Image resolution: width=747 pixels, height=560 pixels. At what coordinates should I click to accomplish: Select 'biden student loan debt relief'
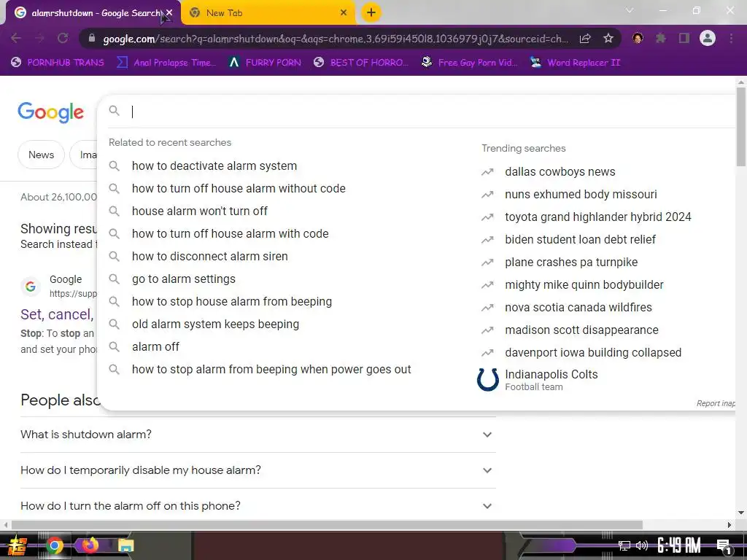(x=580, y=239)
